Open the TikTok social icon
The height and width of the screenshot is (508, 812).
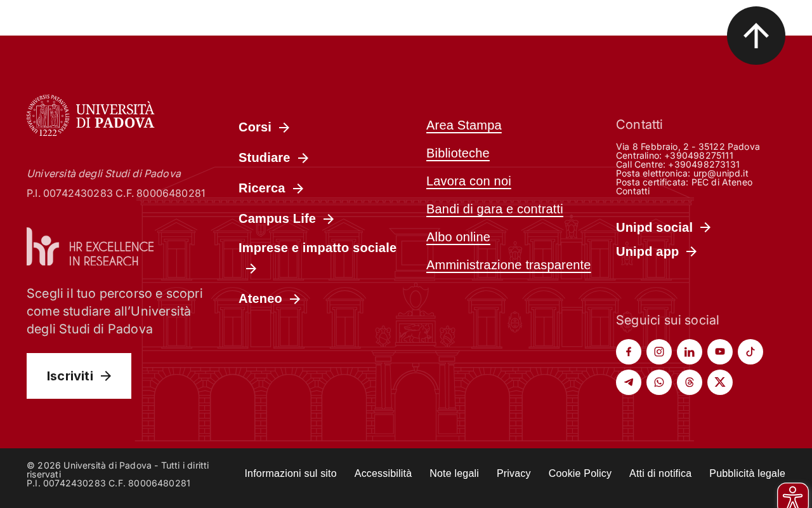(750, 352)
